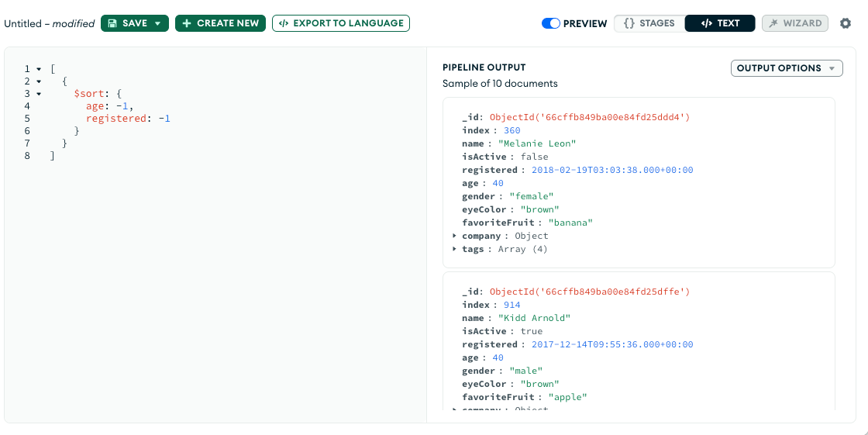Screen dimensions: 868x435
Task: Fold the $sort block on line 3
Action: (39, 94)
